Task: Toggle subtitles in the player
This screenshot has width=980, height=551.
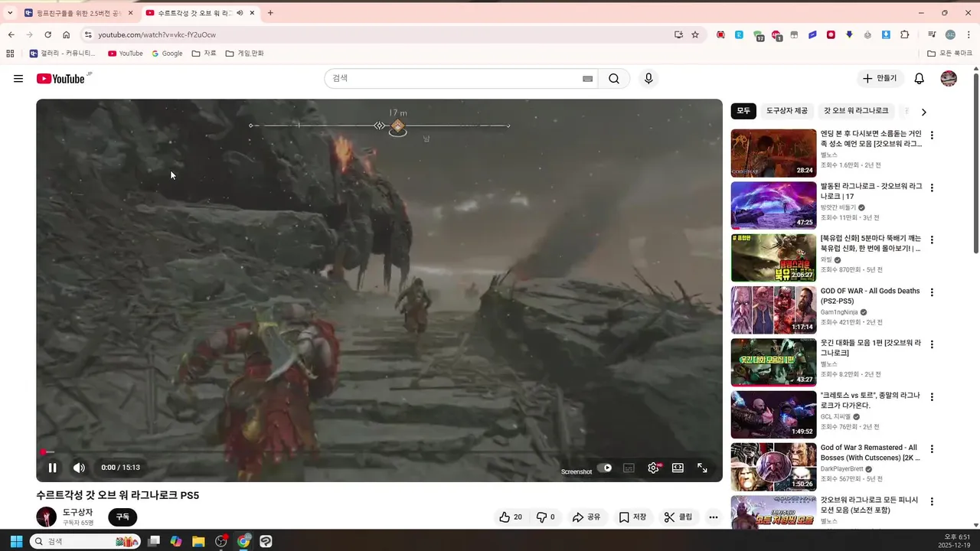Action: coord(629,468)
